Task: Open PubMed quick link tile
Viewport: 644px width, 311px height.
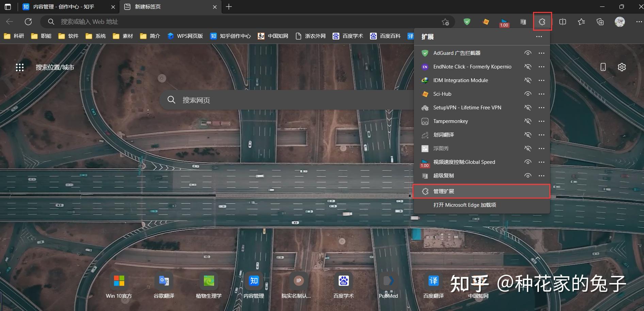Action: tap(388, 285)
